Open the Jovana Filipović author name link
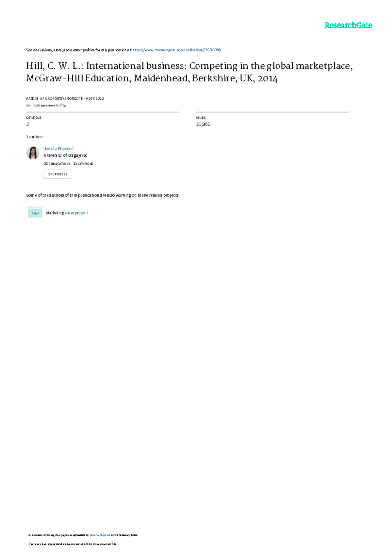 (x=59, y=149)
